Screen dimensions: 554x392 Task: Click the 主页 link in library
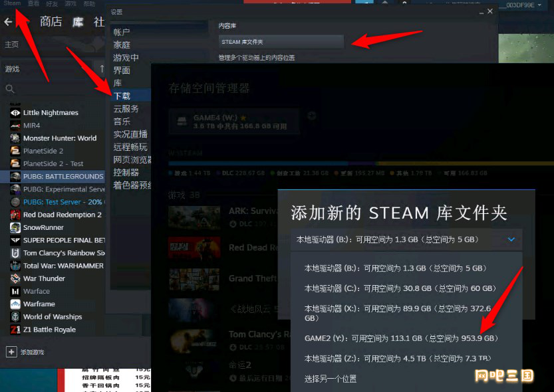12,45
